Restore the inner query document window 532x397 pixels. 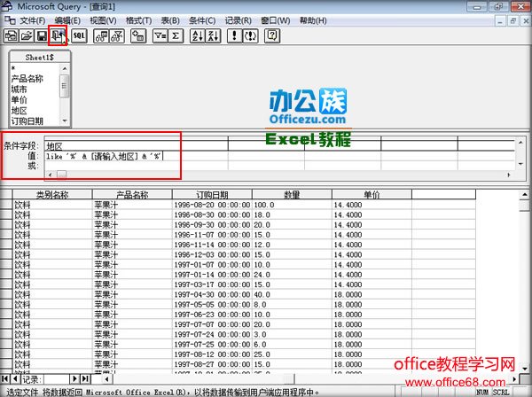tap(513, 21)
